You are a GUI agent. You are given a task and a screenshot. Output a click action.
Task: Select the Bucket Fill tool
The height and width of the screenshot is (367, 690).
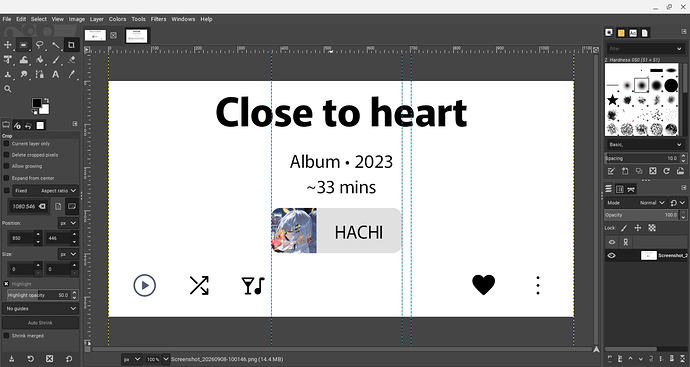tap(40, 60)
